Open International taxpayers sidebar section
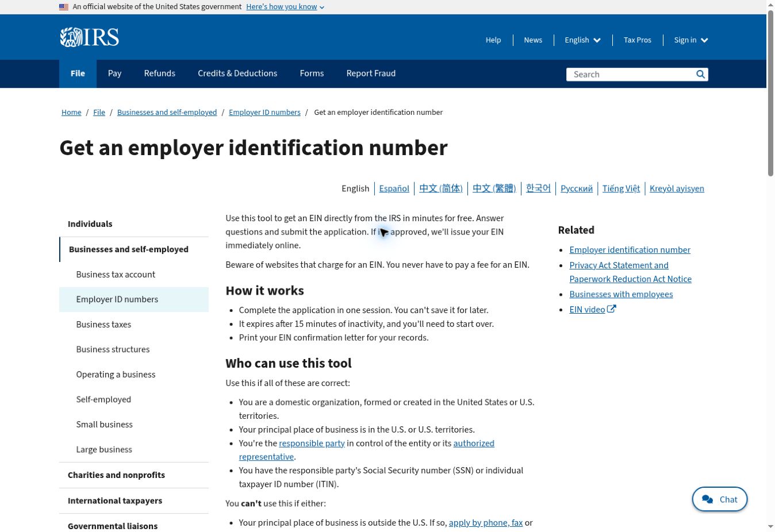 pyautogui.click(x=134, y=501)
